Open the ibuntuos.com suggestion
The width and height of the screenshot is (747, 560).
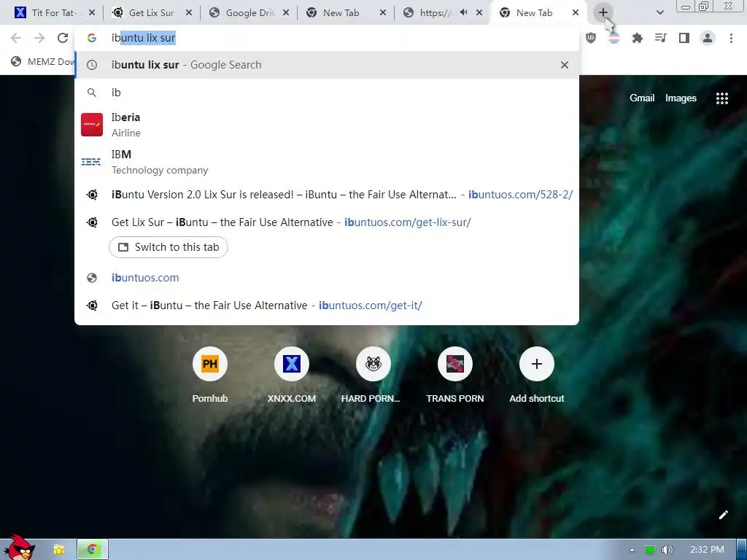pos(327,278)
